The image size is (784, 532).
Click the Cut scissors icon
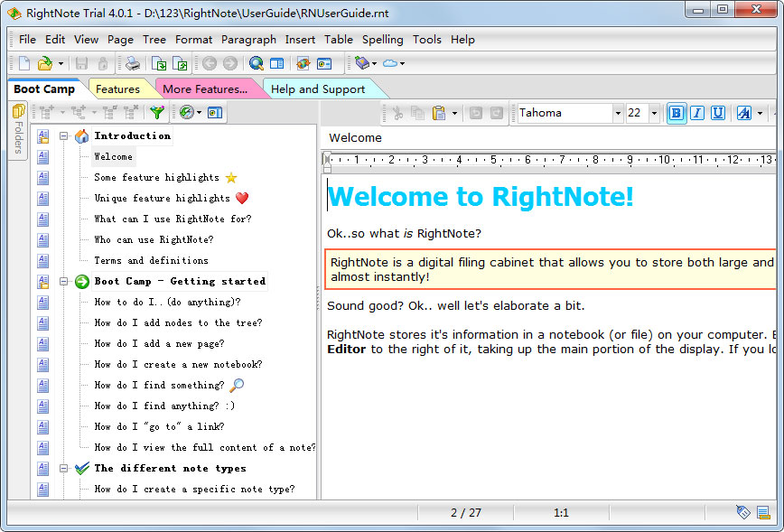click(x=397, y=113)
